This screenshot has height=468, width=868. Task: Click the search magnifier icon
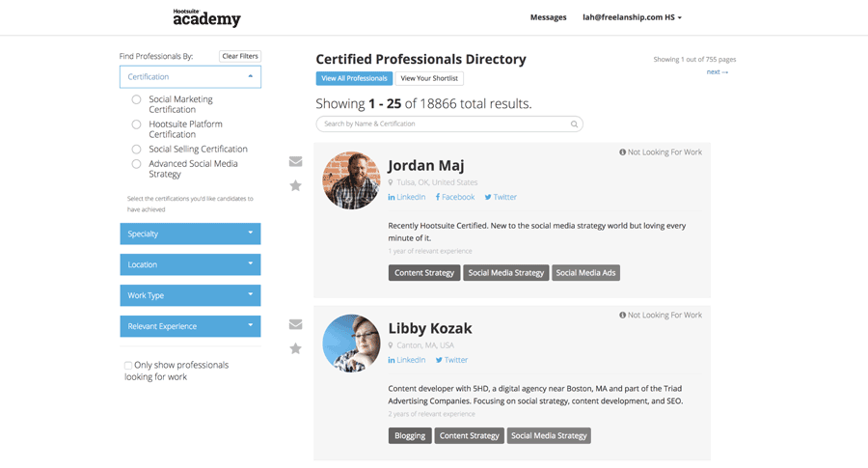pos(574,124)
